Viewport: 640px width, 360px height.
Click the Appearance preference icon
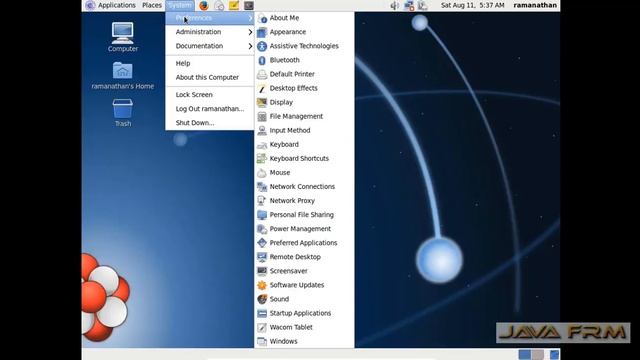click(262, 32)
